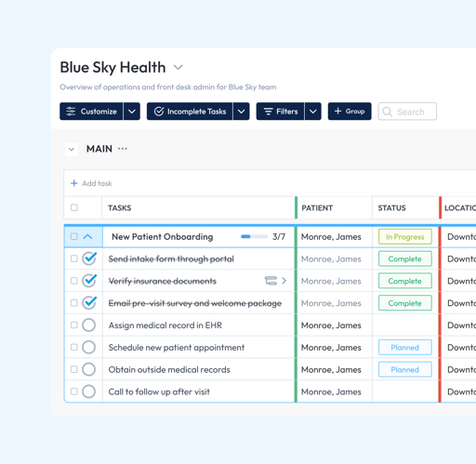
Task: Click empty status cell for Assign medical record
Action: point(405,325)
